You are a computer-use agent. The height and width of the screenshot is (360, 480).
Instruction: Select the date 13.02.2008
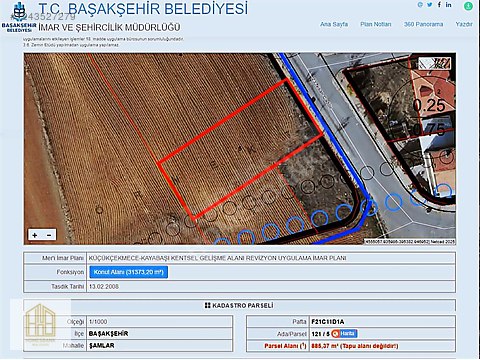point(104,286)
